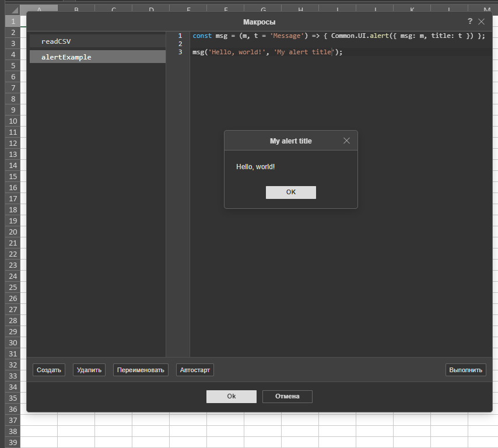Click Отмена in the Макросы dialog
Viewport: 498px width, 448px height.
click(x=287, y=396)
